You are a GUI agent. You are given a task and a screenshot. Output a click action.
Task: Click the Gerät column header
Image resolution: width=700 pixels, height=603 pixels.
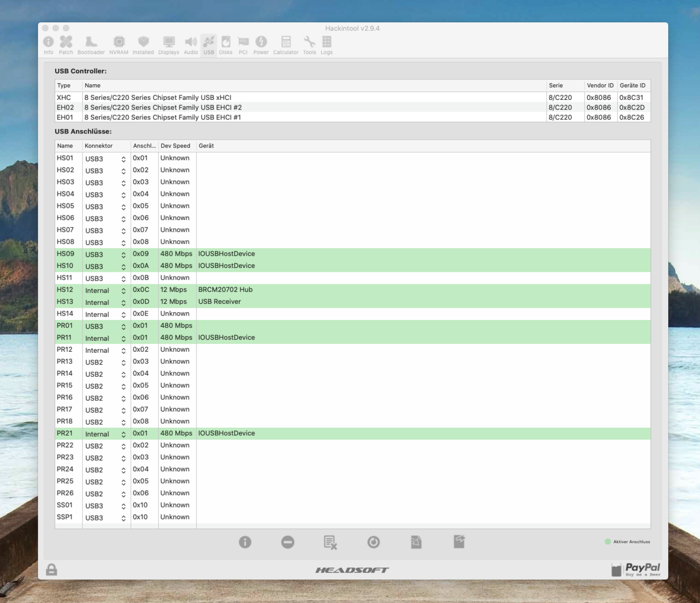[x=423, y=146]
